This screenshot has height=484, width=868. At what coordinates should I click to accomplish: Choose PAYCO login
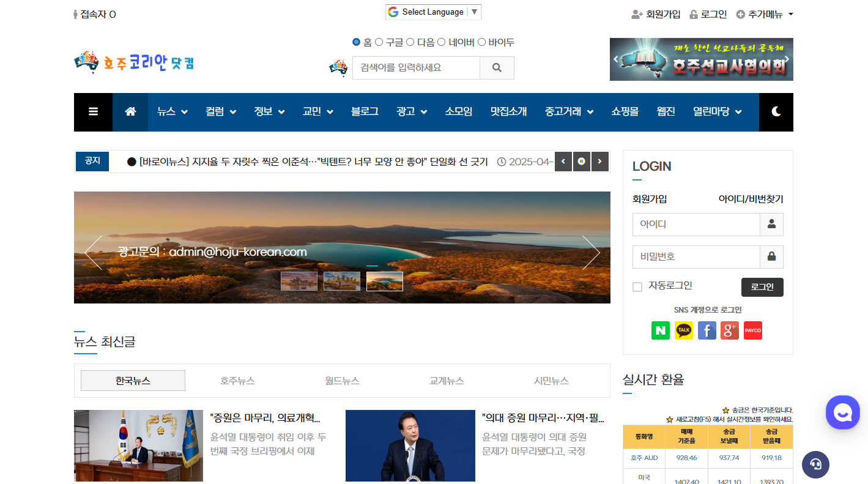[753, 330]
